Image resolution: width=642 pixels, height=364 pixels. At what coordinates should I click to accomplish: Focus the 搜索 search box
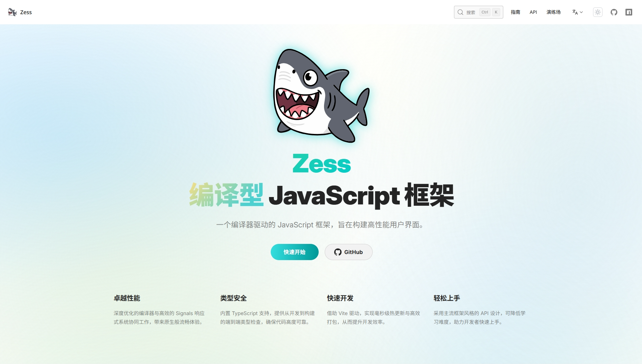pos(478,12)
